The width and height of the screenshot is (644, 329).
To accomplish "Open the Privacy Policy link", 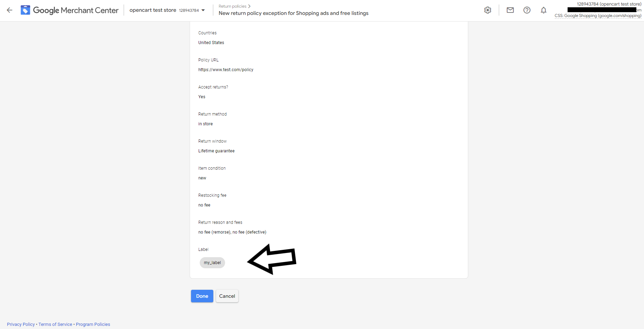I will coord(21,324).
